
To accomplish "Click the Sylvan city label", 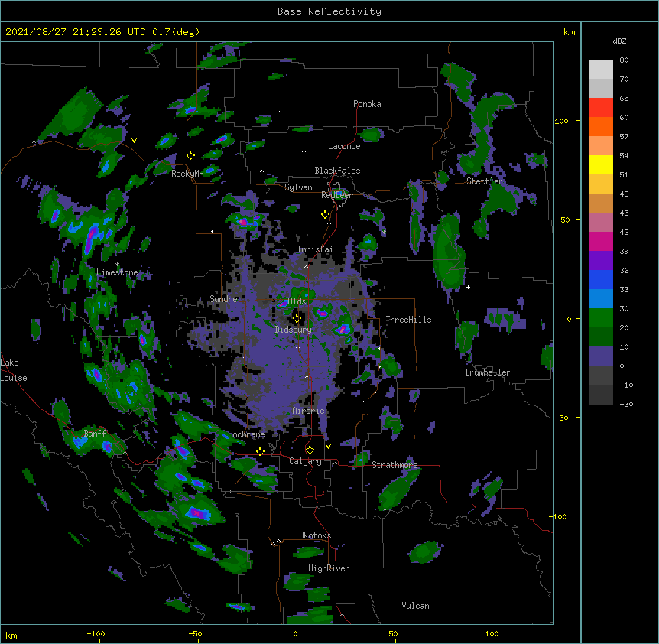I will [298, 187].
